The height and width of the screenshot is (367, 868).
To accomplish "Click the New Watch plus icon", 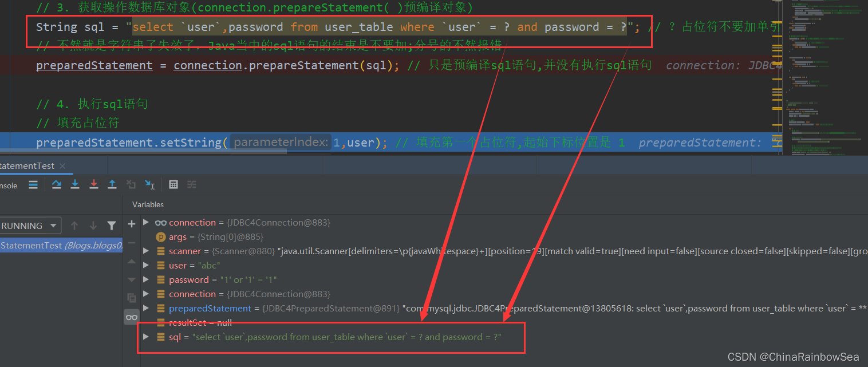I will pos(132,224).
